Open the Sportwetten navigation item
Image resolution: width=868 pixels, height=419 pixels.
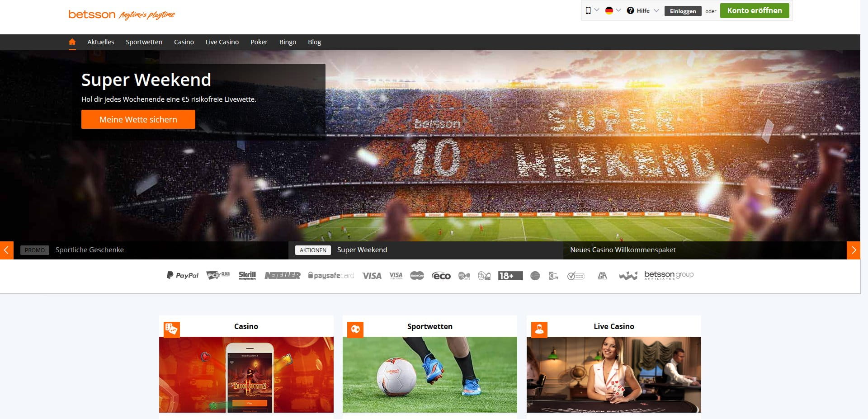click(x=144, y=42)
